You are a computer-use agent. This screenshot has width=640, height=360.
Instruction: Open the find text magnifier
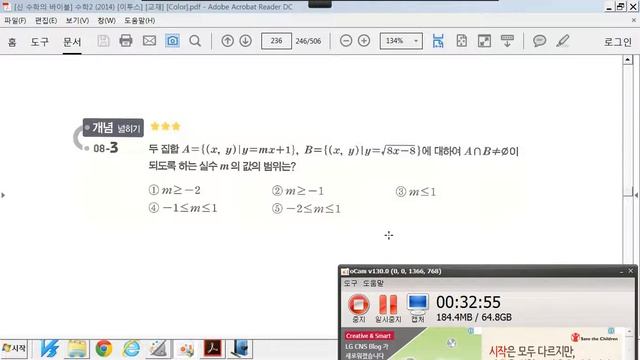(195, 41)
